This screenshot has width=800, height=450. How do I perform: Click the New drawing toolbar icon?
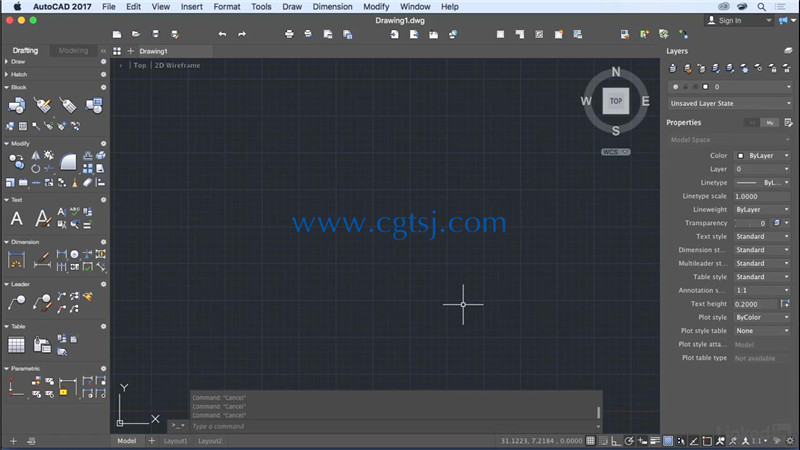point(117,34)
